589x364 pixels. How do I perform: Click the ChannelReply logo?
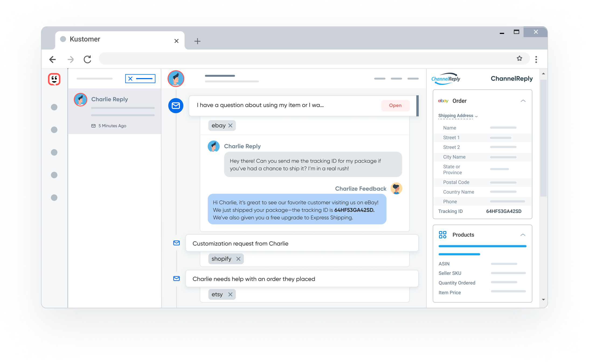coord(446,79)
